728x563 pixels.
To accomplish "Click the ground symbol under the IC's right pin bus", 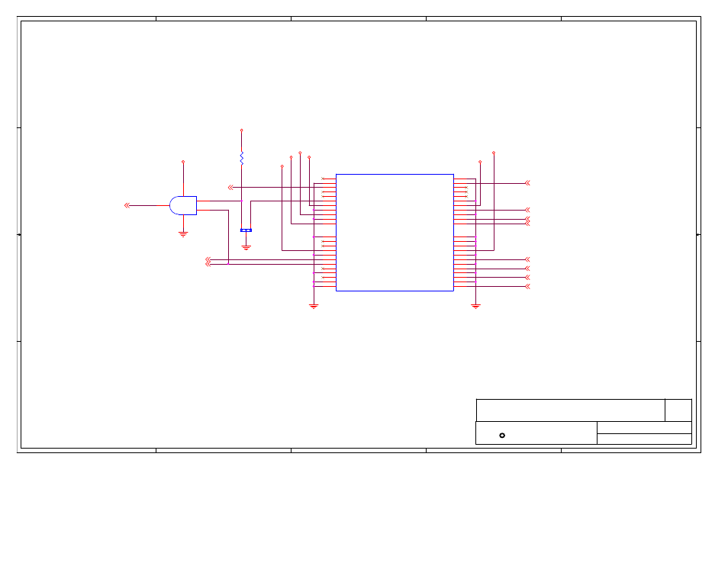I will pos(475,307).
